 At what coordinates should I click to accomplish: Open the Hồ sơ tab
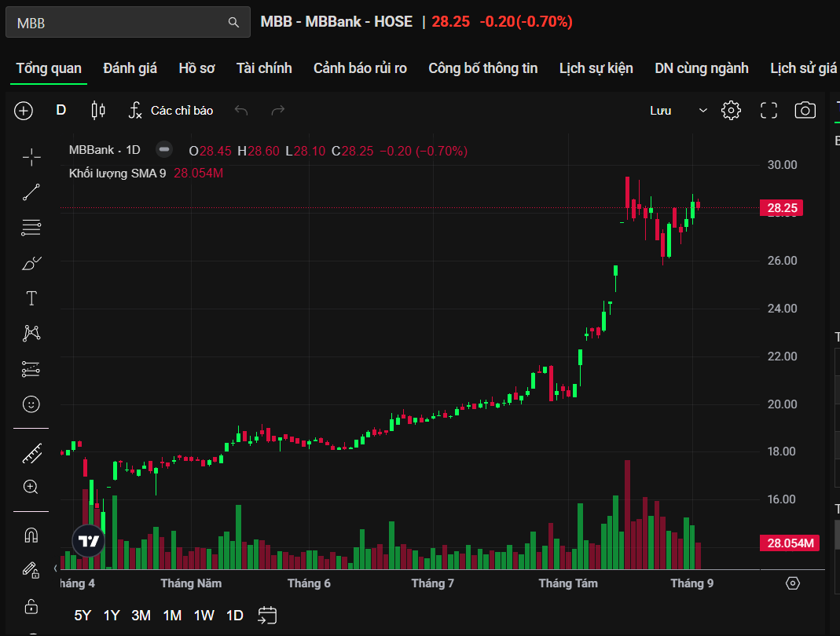[196, 68]
